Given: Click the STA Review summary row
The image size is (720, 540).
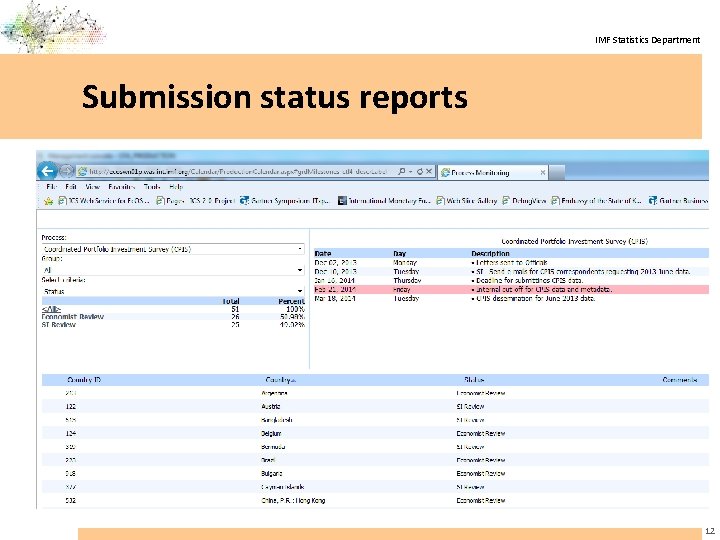Looking at the screenshot, I should click(173, 325).
